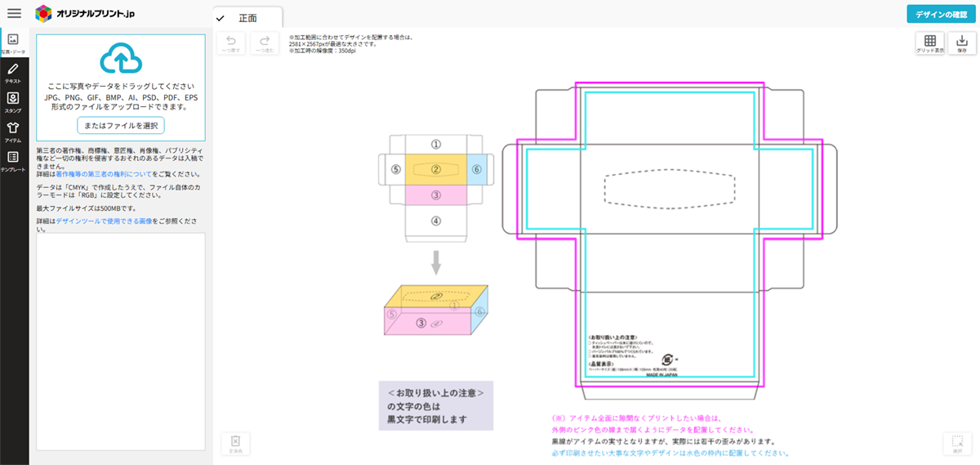
Task: Click the 全消去 clear-all icon
Action: pos(235,444)
